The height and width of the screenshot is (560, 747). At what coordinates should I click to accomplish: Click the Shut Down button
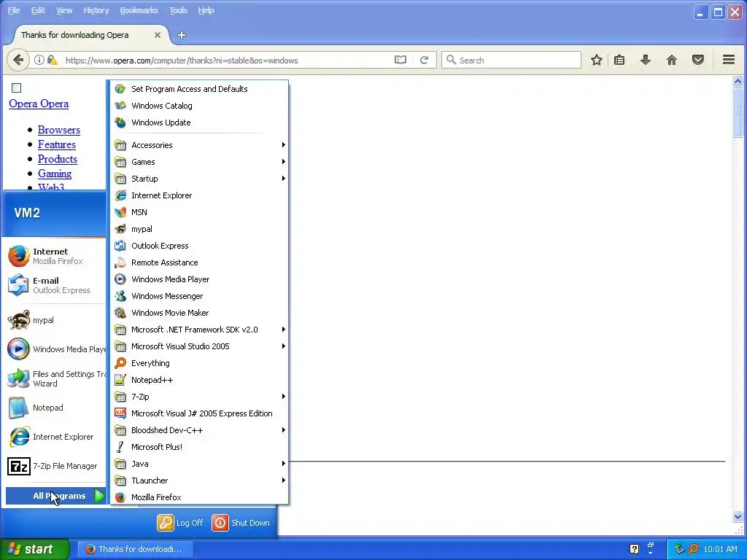pyautogui.click(x=241, y=523)
